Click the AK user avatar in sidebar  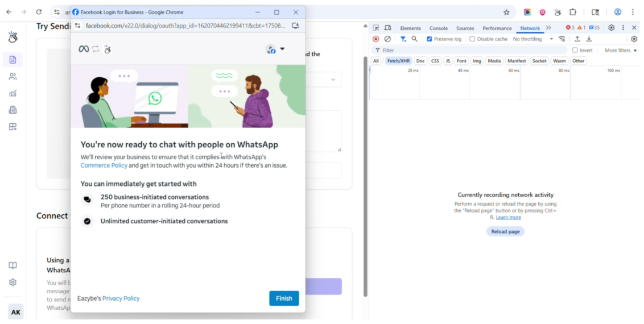pos(15,312)
